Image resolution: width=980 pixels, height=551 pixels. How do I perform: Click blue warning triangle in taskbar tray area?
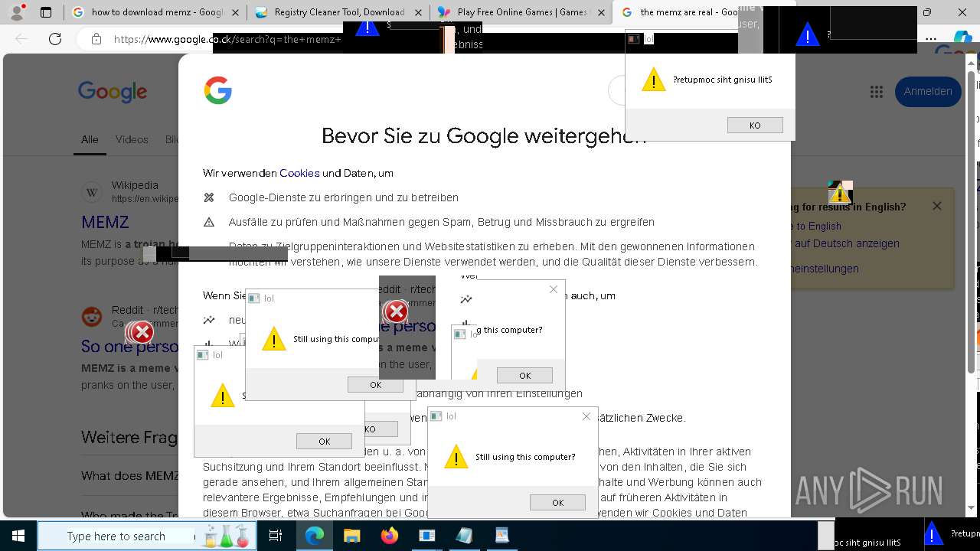click(x=933, y=533)
